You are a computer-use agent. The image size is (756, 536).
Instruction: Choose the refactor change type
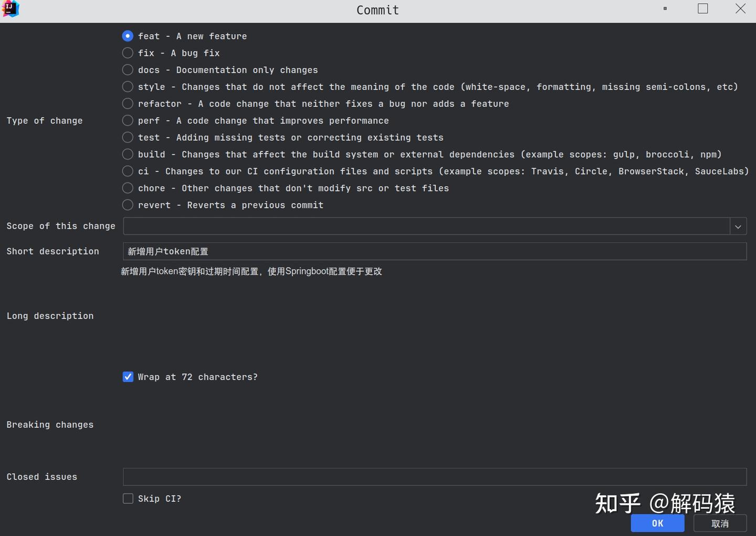click(128, 104)
